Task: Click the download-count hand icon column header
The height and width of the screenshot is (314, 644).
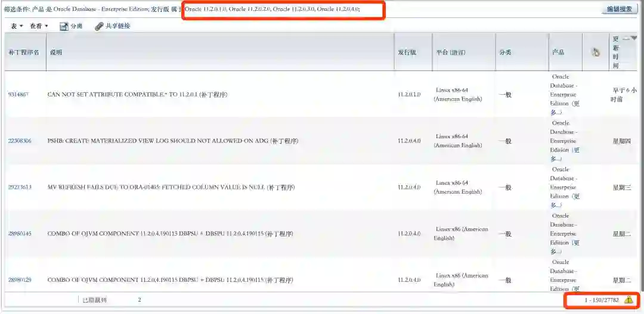Action: pos(595,52)
